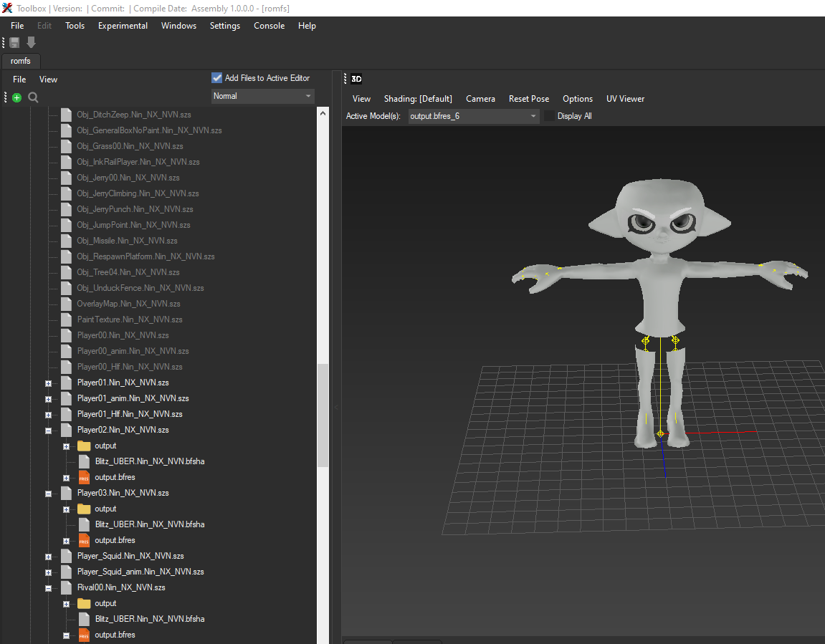Click file icon of Player02.Nin_NX_NVN.szs

click(x=66, y=430)
